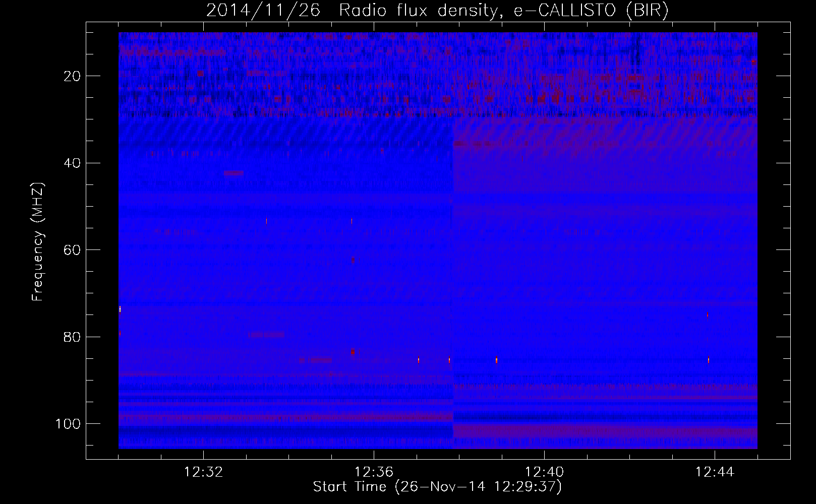Click the '12:40' time tick label
Screen dimensions: 816x504
pos(544,472)
